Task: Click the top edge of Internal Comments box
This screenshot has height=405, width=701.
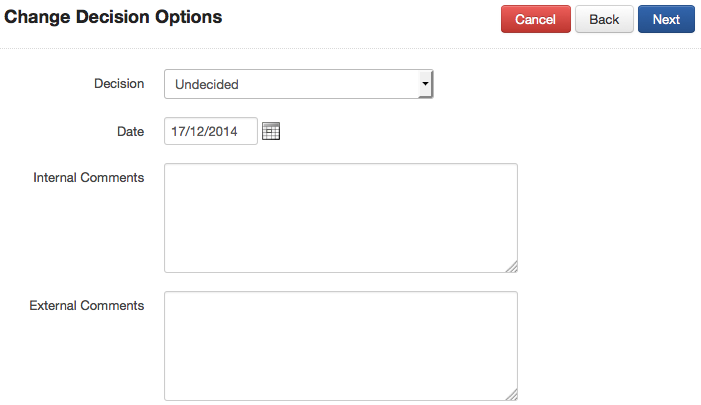Action: 340,164
